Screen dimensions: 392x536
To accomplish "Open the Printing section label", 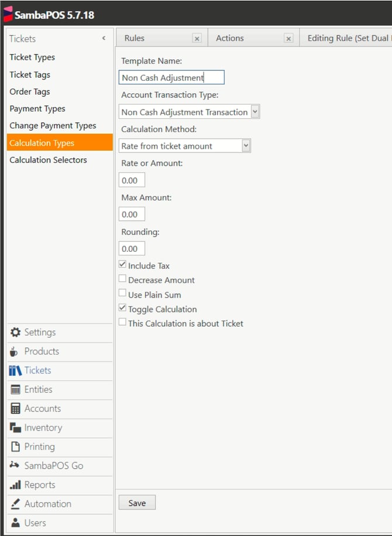I will pyautogui.click(x=40, y=447).
